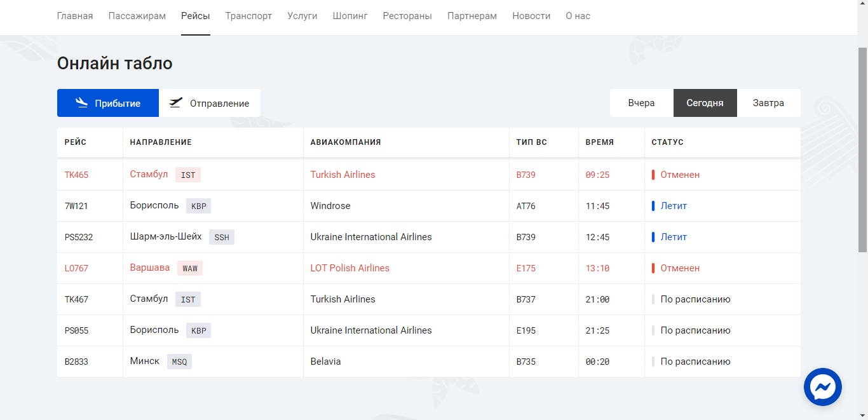Click the Онлайн табло heading
Viewport: 868px width, 420px height.
pyautogui.click(x=115, y=64)
